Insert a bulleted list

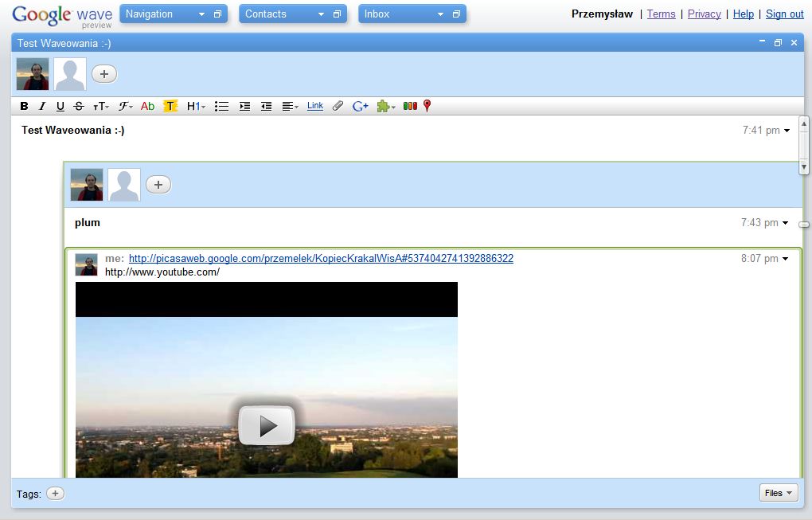[221, 106]
